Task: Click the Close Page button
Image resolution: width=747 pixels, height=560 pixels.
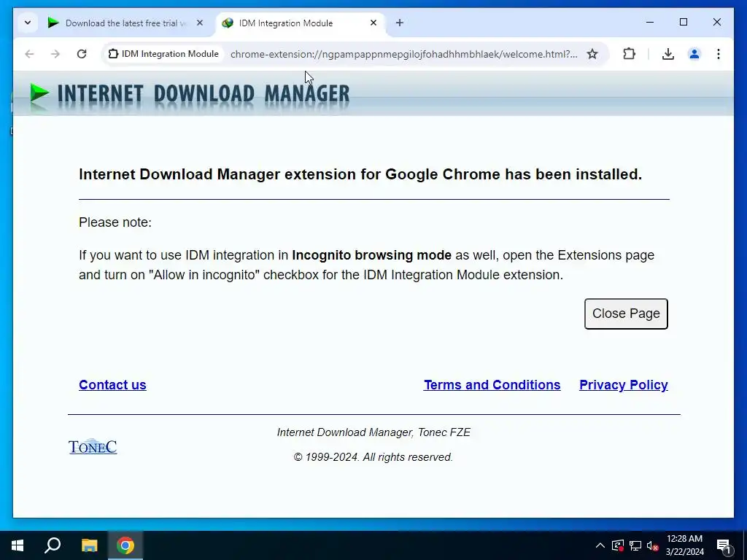Action: pos(626,314)
